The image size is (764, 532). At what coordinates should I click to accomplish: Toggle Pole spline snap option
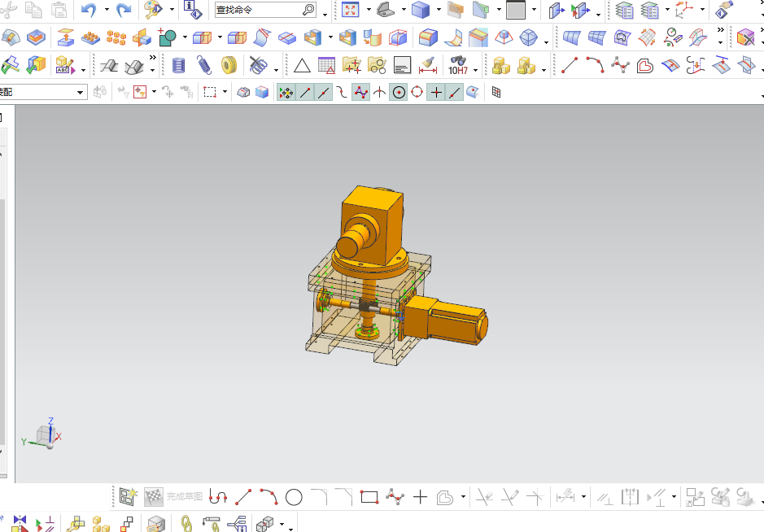(x=361, y=92)
